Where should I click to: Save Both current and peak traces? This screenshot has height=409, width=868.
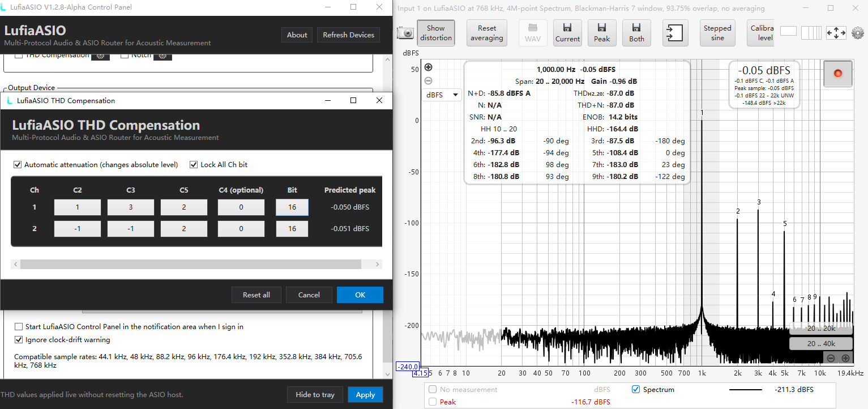(636, 33)
